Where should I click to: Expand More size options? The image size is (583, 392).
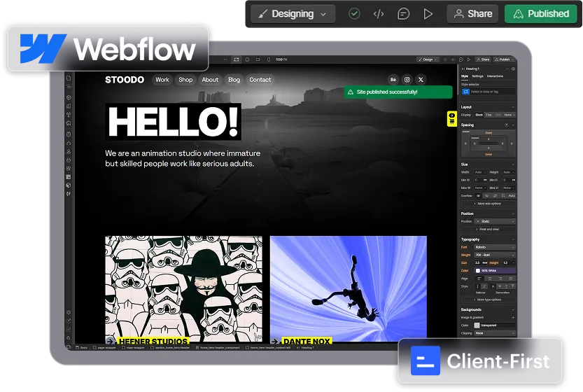[489, 204]
